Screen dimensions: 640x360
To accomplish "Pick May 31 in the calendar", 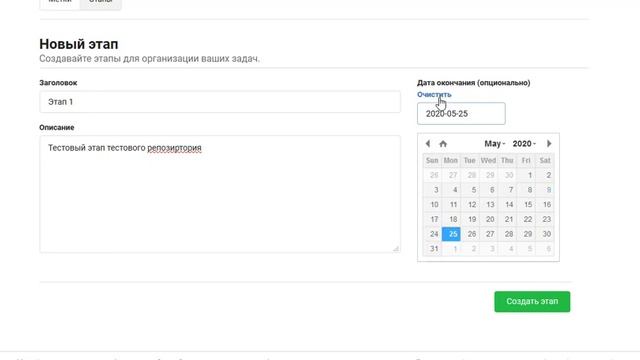I will click(432, 249).
